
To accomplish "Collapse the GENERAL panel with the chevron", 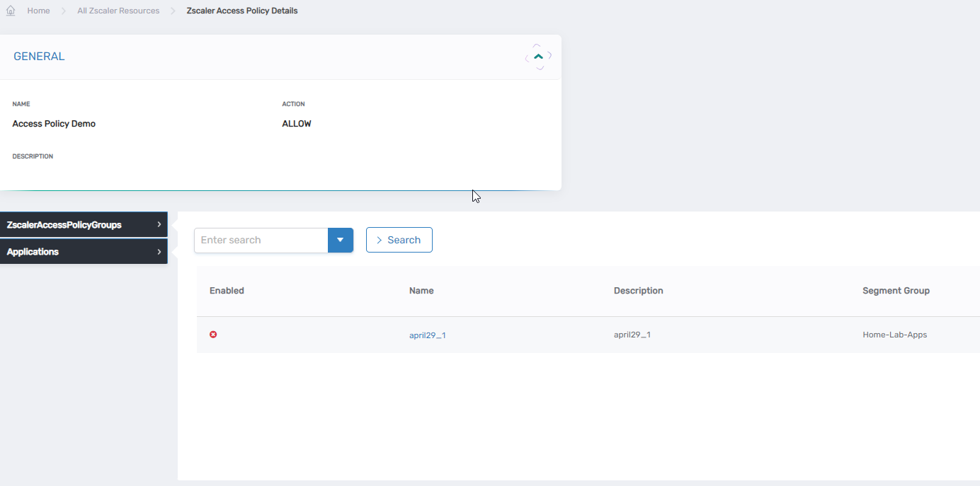I will [539, 57].
